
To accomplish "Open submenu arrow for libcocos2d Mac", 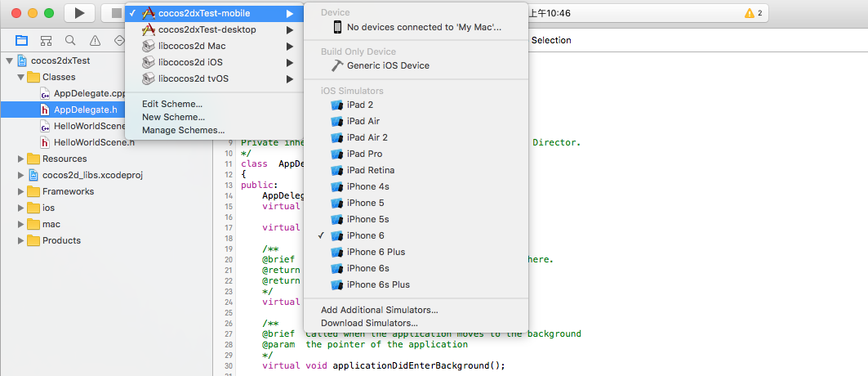I will (290, 46).
